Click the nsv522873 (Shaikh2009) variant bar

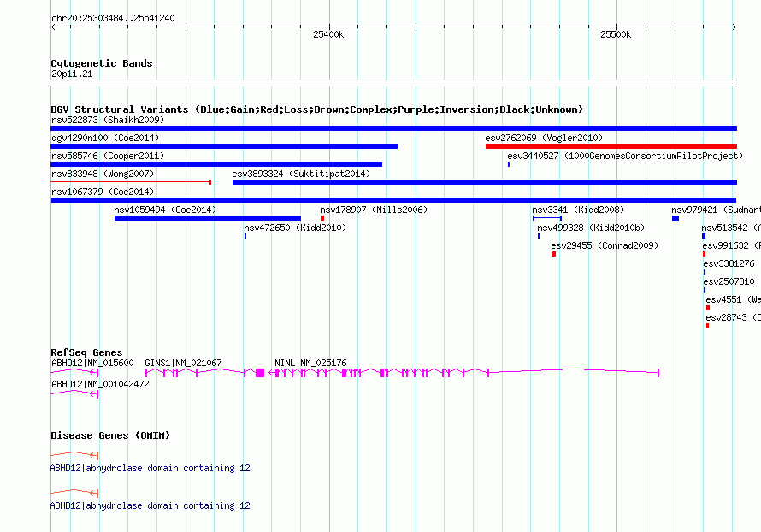coord(393,128)
